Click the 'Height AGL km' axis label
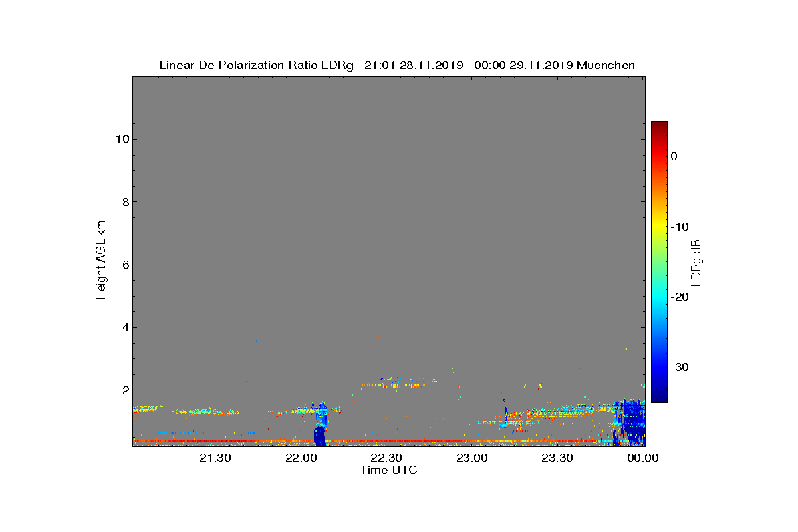The width and height of the screenshot is (798, 532). (x=101, y=261)
